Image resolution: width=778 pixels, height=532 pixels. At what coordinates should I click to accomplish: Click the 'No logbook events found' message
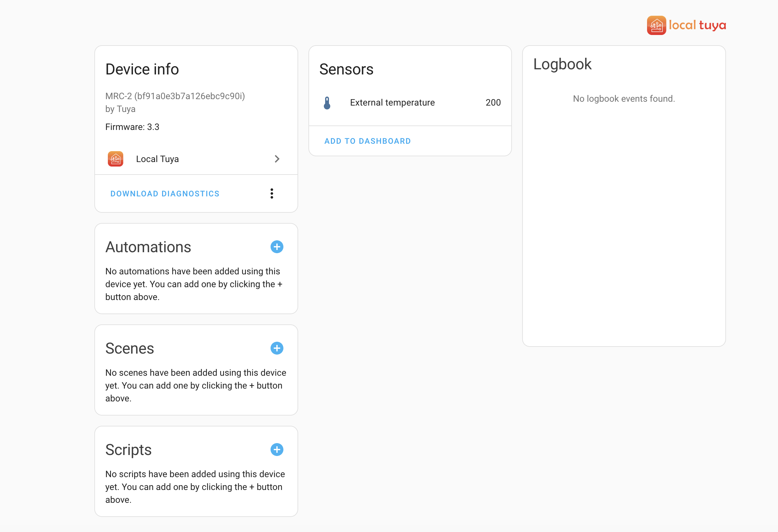[x=623, y=99]
